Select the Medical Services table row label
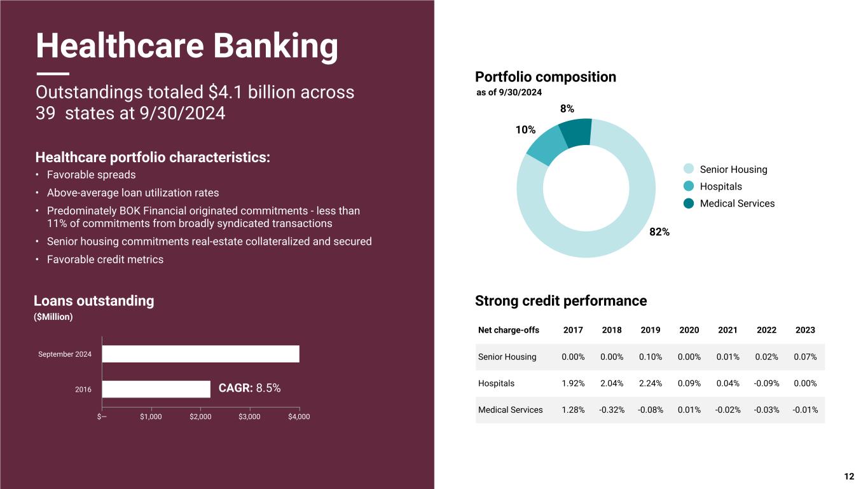This screenshot has height=489, width=868. pyautogui.click(x=511, y=410)
